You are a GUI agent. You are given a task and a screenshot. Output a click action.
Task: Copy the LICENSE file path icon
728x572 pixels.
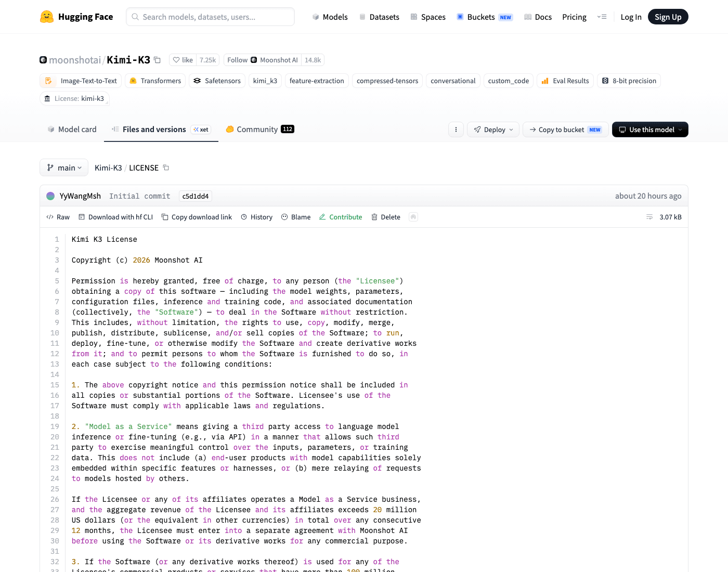166,167
